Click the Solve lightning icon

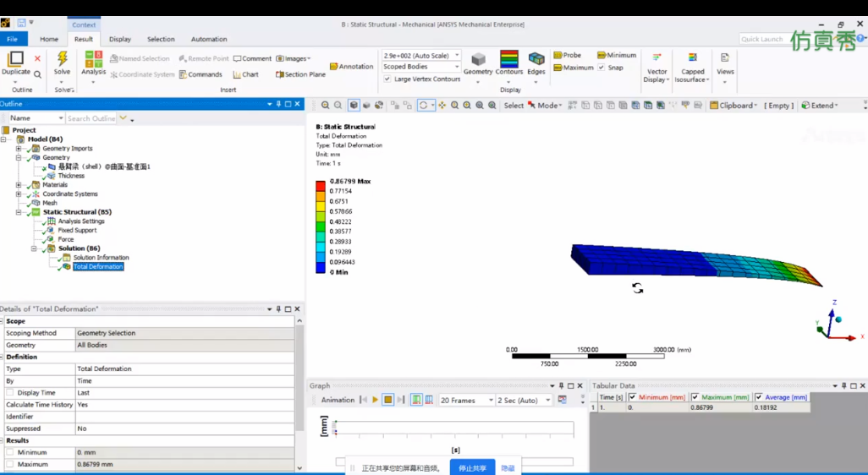[62, 58]
